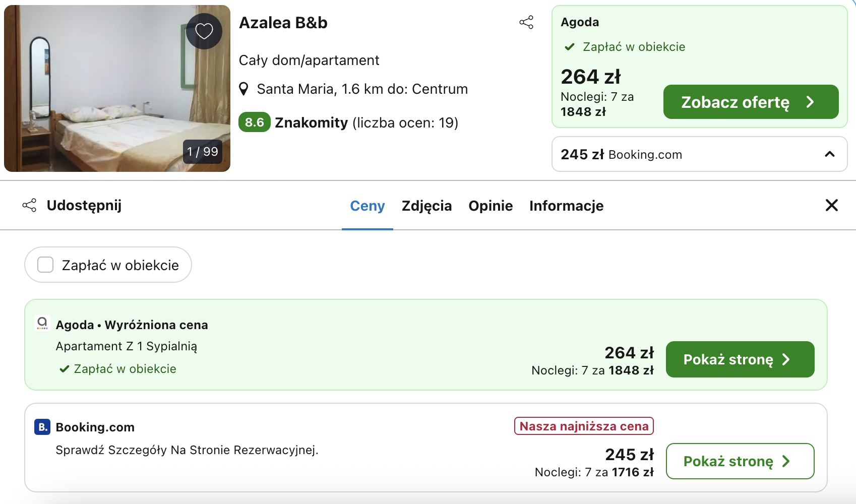The width and height of the screenshot is (856, 504).
Task: Click Pokaż stronę on the Agoda offer
Action: tap(740, 359)
